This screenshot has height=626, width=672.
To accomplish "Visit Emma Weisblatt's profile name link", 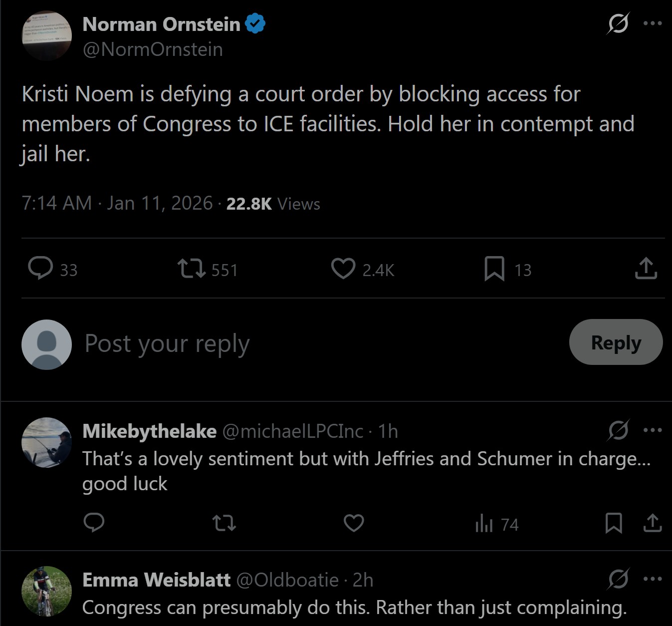I will (156, 580).
